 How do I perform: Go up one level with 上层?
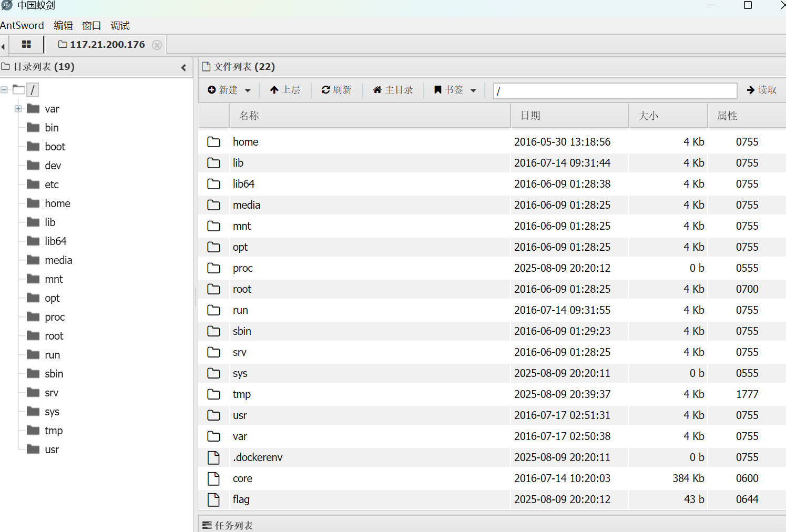coord(285,90)
